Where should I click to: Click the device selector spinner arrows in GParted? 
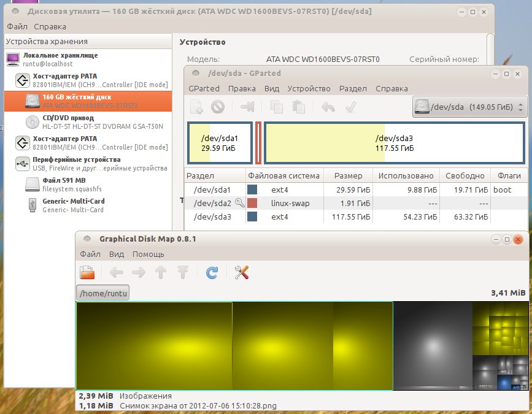pos(520,107)
